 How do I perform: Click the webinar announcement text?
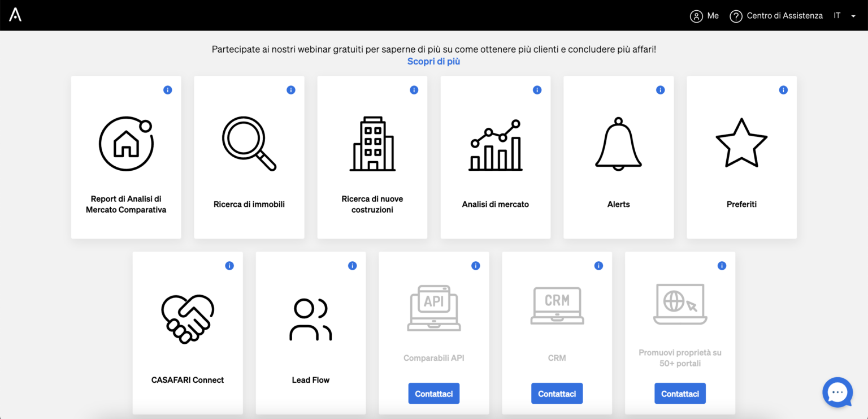point(434,49)
